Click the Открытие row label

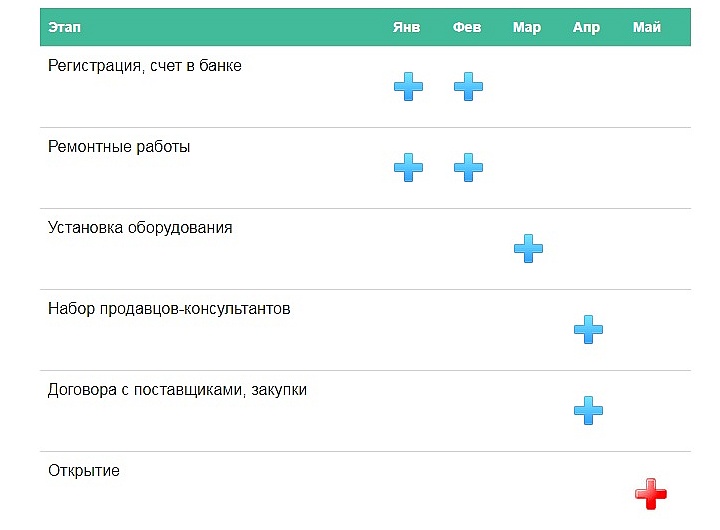point(84,471)
